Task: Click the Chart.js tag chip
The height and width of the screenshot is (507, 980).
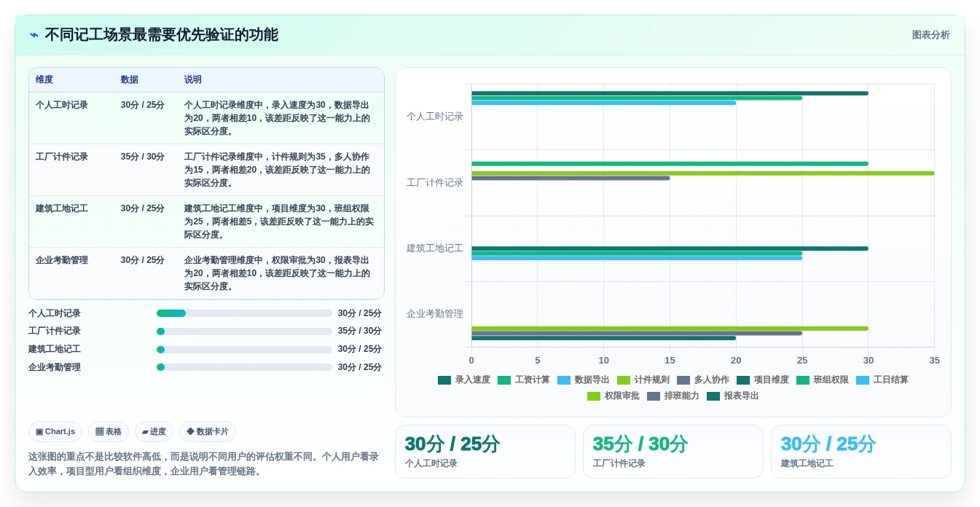Action: pos(55,431)
